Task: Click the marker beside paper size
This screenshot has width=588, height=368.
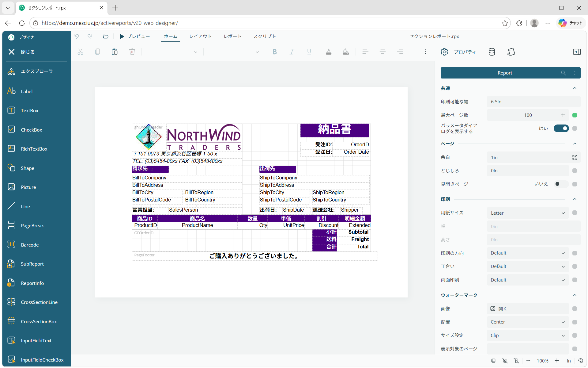Action: coord(575,213)
